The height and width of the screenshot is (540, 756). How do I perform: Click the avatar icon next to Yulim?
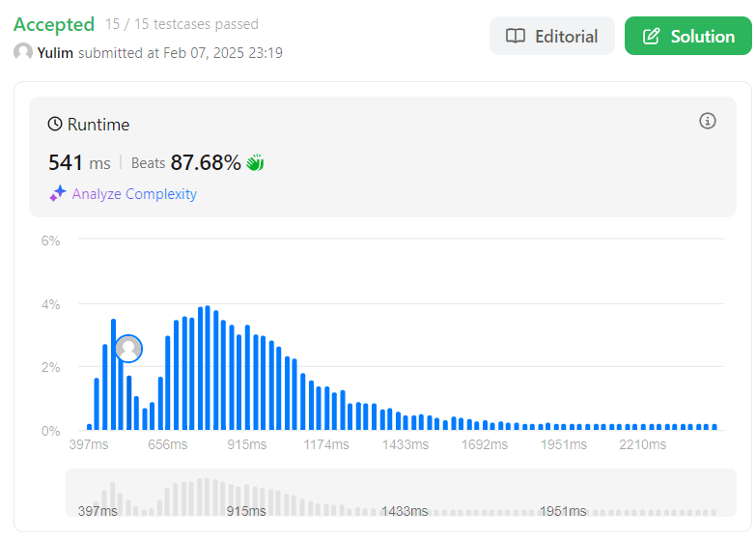[22, 52]
